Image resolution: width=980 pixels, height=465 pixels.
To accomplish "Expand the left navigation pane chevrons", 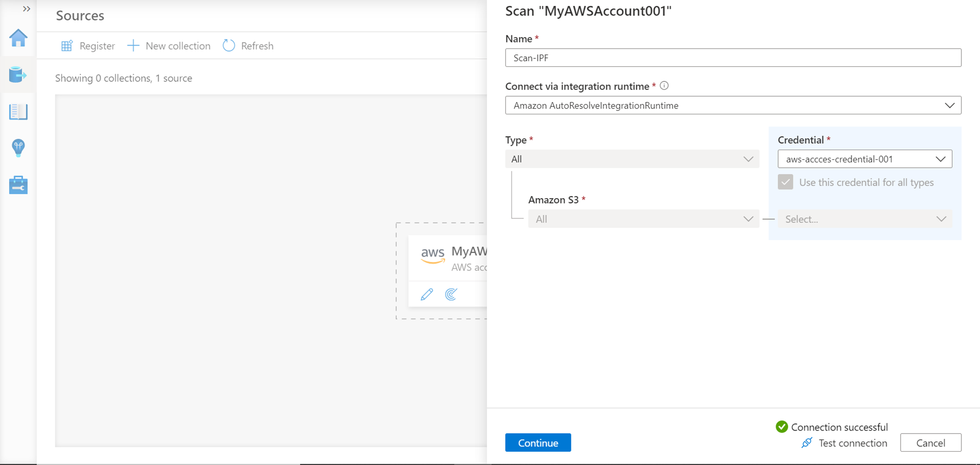I will [x=26, y=9].
